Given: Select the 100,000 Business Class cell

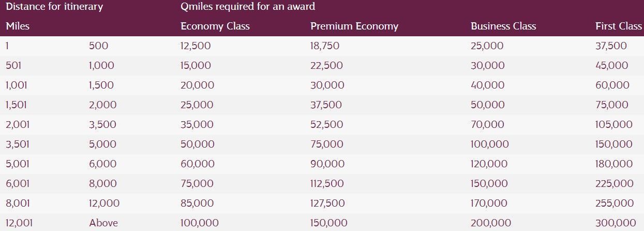Looking at the screenshot, I should [489, 144].
